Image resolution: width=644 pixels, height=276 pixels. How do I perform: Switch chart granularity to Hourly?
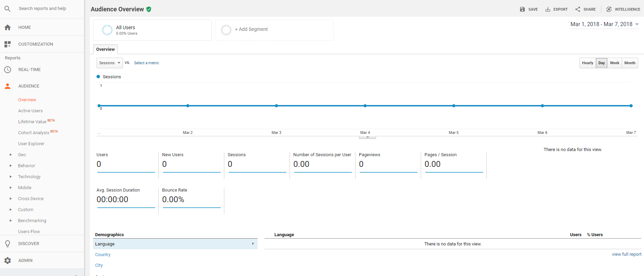[x=587, y=63]
